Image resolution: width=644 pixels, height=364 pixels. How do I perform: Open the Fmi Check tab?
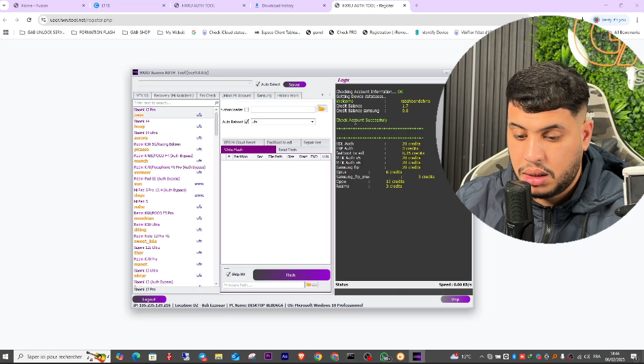tap(207, 95)
